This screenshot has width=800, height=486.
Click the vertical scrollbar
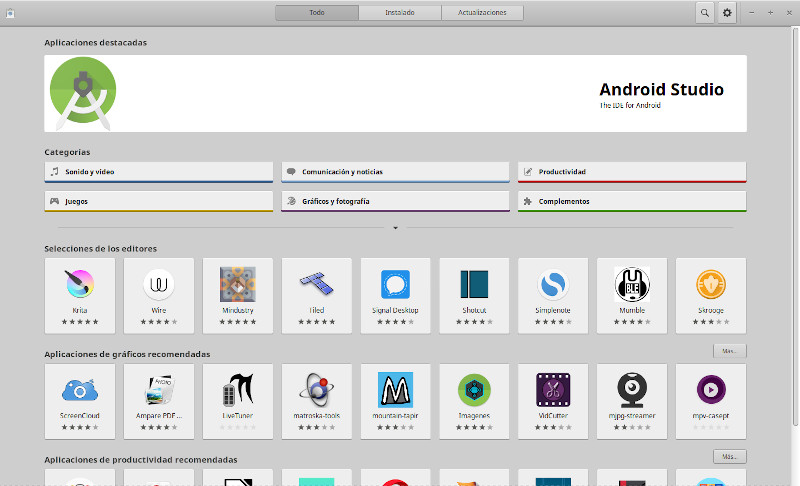tap(795, 227)
